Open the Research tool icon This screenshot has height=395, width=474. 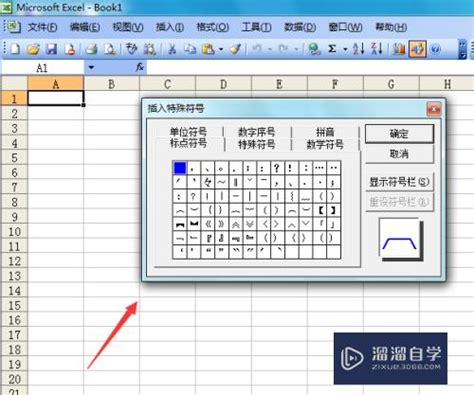(x=150, y=49)
